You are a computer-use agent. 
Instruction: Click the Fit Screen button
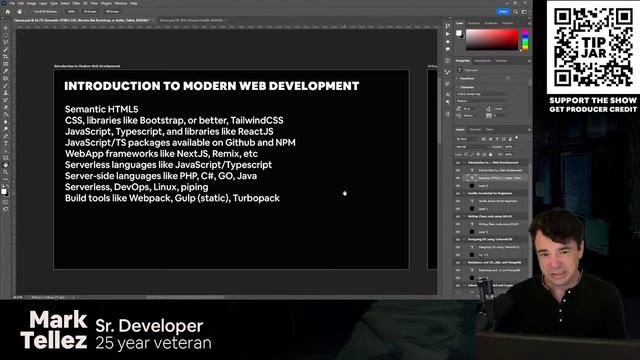[x=90, y=12]
